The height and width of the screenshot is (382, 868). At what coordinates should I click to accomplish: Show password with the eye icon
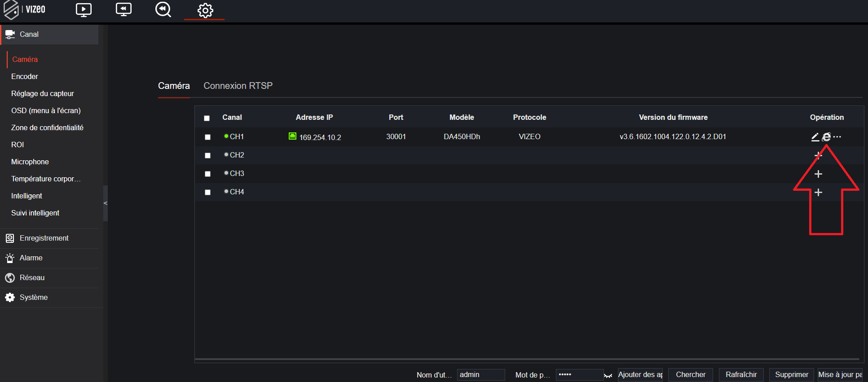[608, 375]
